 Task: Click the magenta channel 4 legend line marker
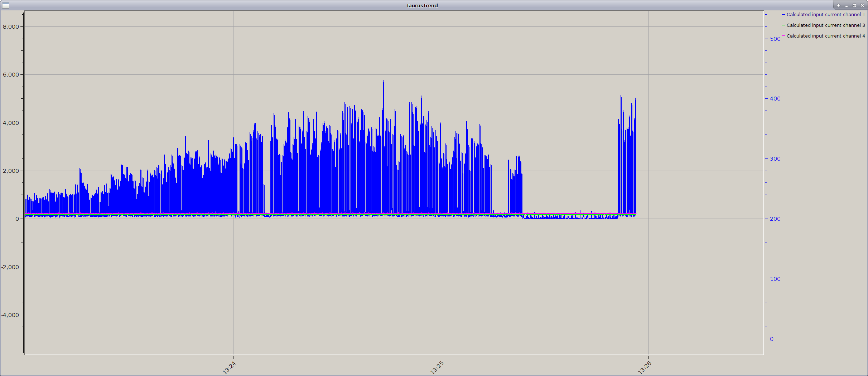tap(783, 36)
